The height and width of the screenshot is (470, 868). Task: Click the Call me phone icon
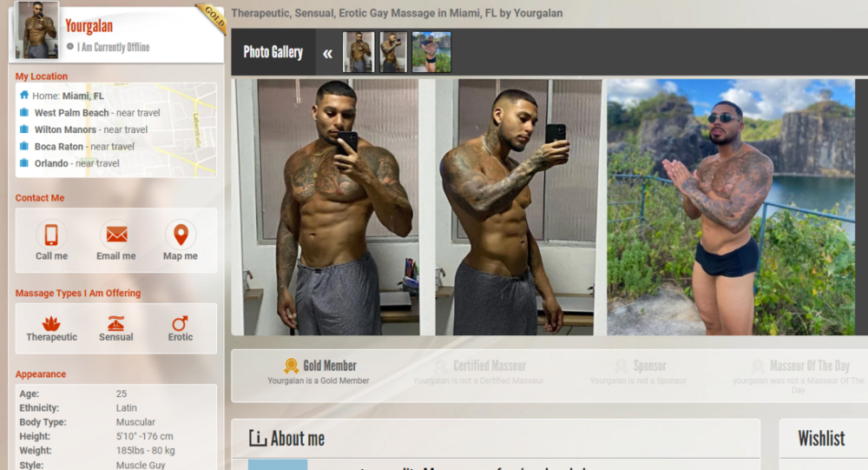tap(51, 235)
